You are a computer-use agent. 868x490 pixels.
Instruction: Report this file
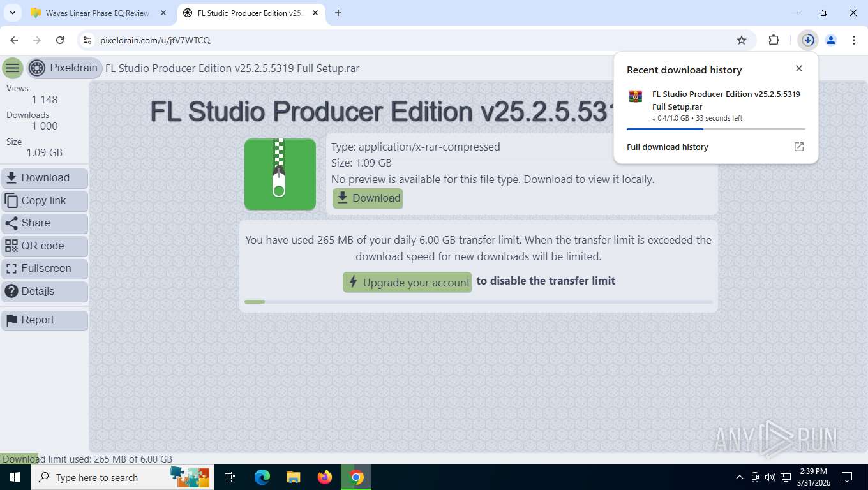[x=45, y=320]
